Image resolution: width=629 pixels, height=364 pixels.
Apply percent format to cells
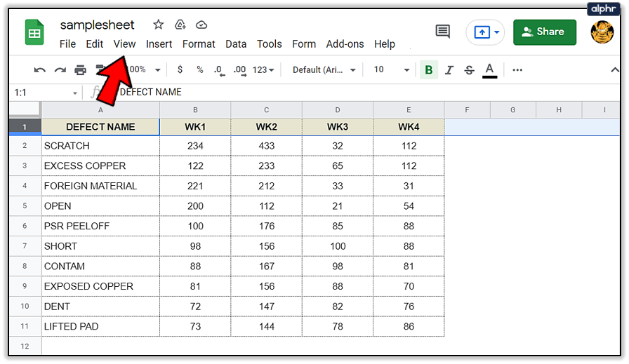pyautogui.click(x=200, y=70)
